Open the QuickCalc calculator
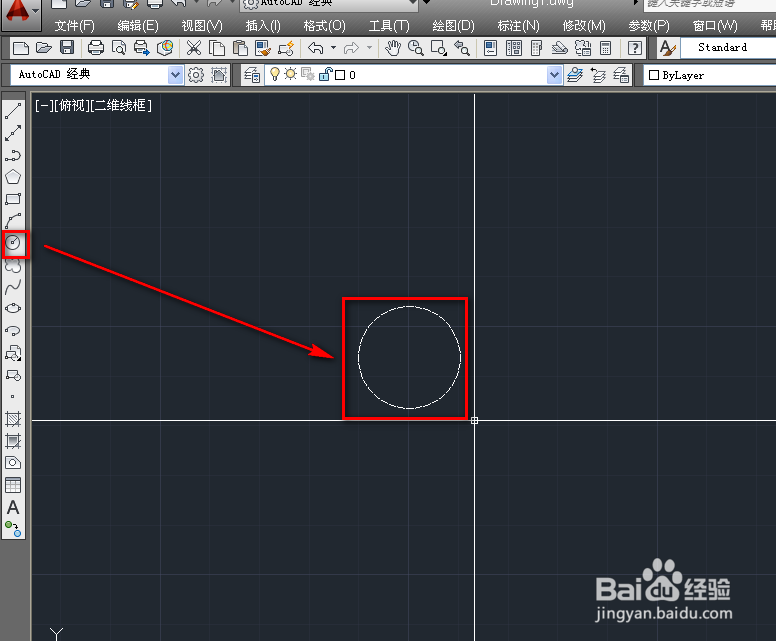Viewport: 776px width, 641px height. pyautogui.click(x=606, y=48)
